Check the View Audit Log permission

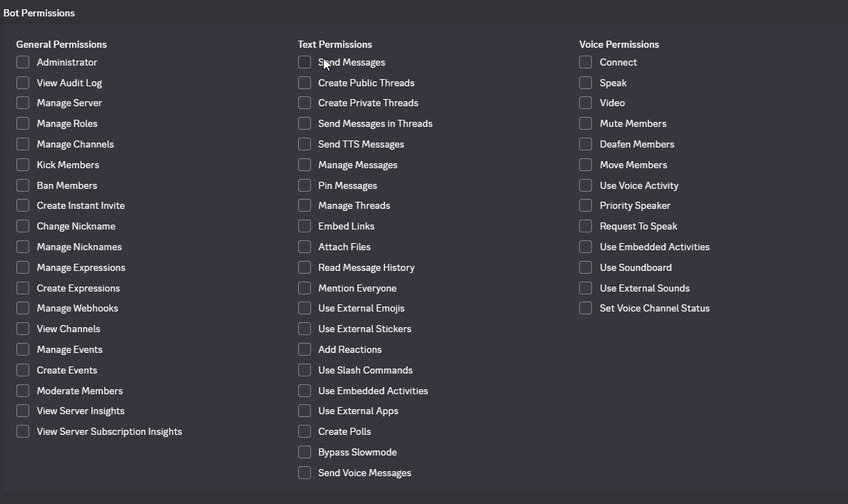point(23,83)
